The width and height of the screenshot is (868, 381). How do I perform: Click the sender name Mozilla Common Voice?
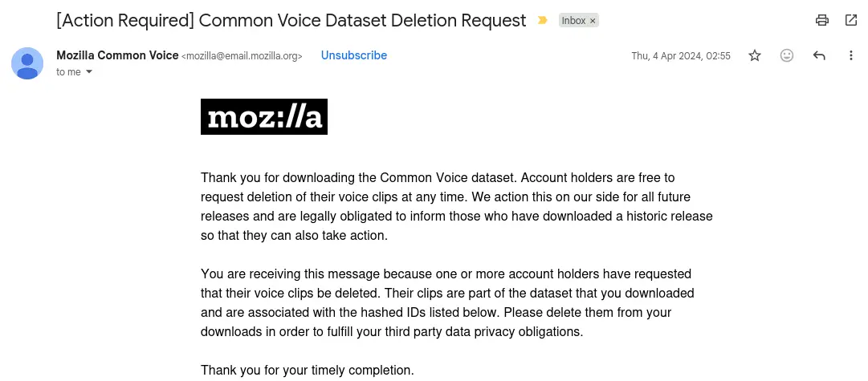(x=117, y=55)
